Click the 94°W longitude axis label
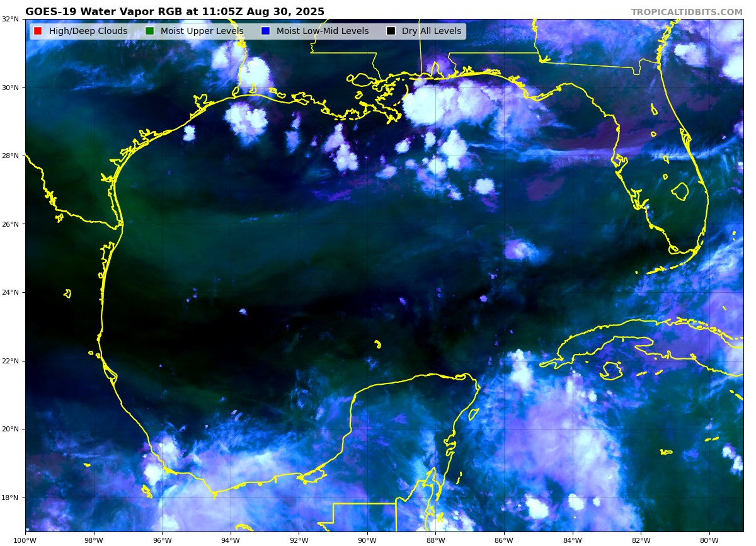The width and height of the screenshot is (756, 546). point(231,540)
